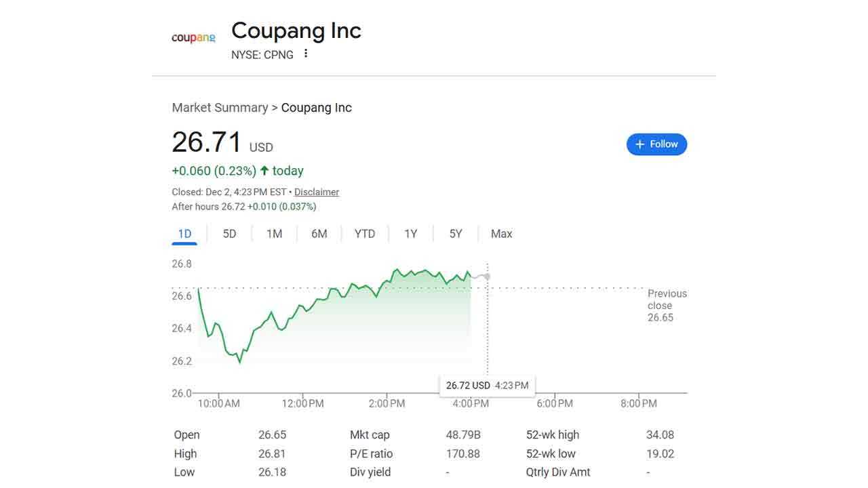Click the Mkt cap value 48.79B
This screenshot has width=868, height=488.
(x=463, y=435)
